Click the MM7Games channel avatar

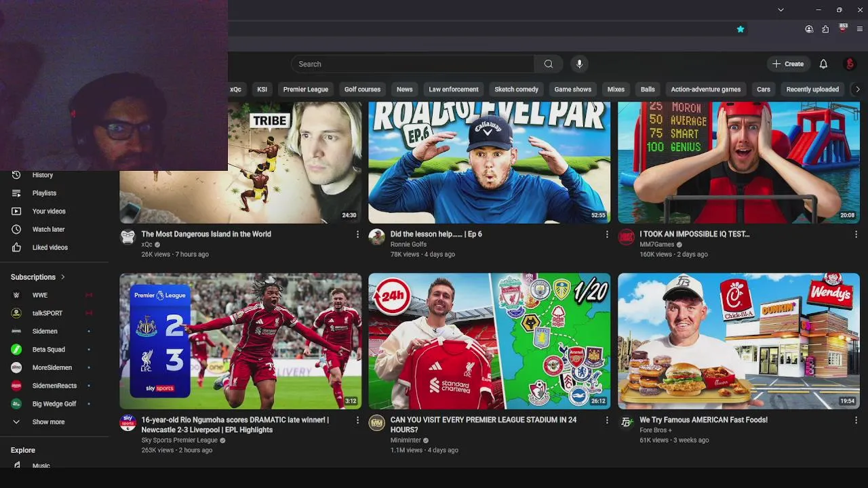coord(626,237)
